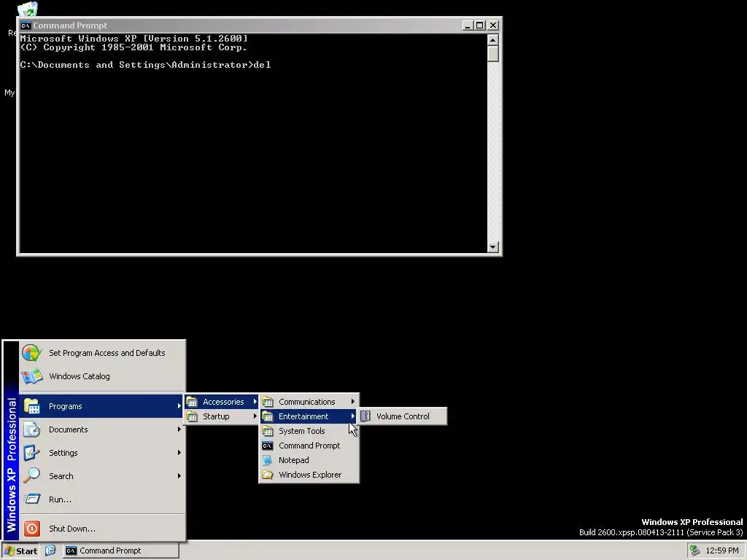
Task: Expand the Programs submenu arrow
Action: click(x=179, y=406)
